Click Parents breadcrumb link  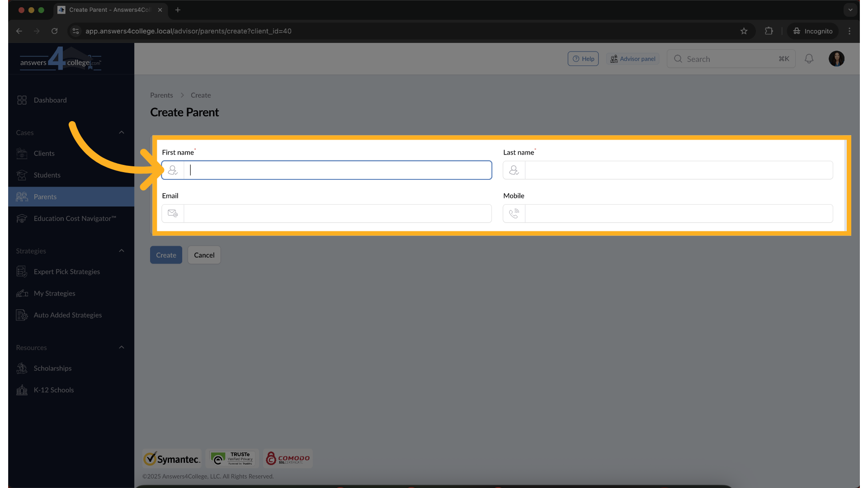click(x=161, y=95)
